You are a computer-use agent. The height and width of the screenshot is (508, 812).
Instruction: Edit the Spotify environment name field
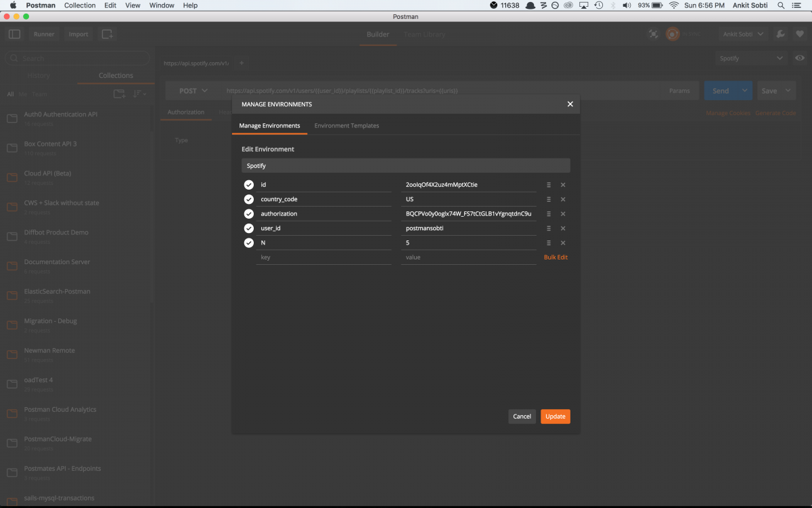tap(406, 165)
